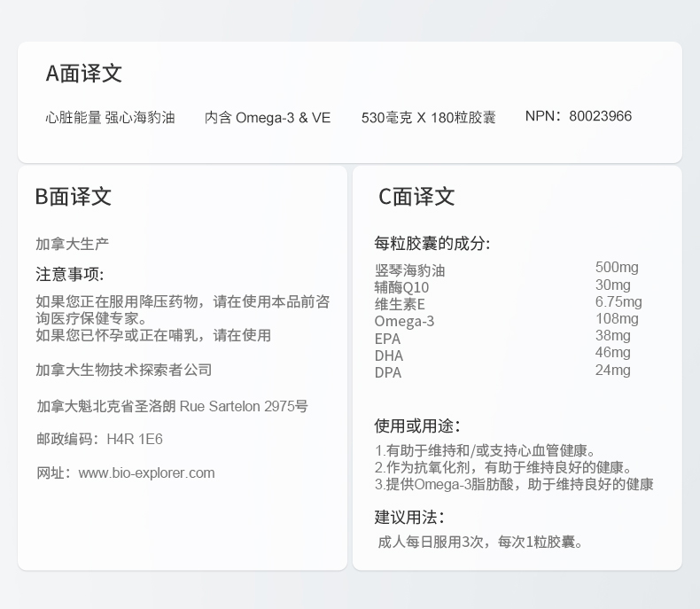Select the heading A面译文

84,74
